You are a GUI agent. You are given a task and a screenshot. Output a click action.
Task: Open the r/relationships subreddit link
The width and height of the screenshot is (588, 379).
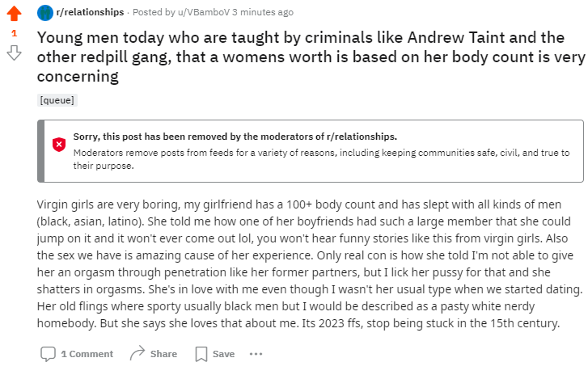point(90,12)
